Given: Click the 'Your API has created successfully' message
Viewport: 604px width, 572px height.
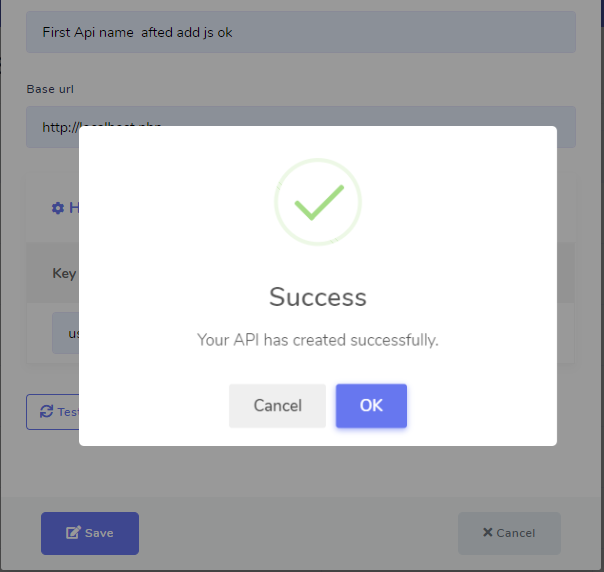Looking at the screenshot, I should pos(318,340).
